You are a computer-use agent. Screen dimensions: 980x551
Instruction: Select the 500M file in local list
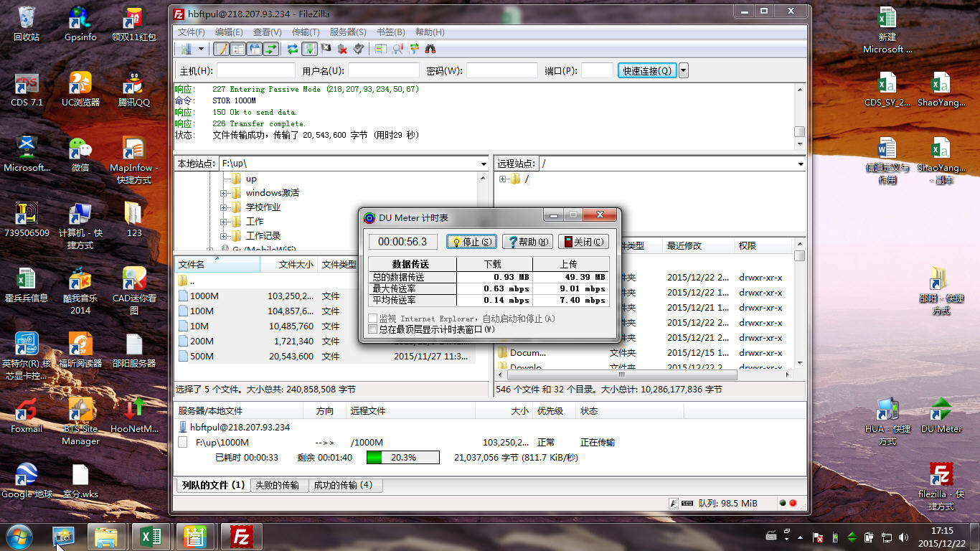coord(324,356)
